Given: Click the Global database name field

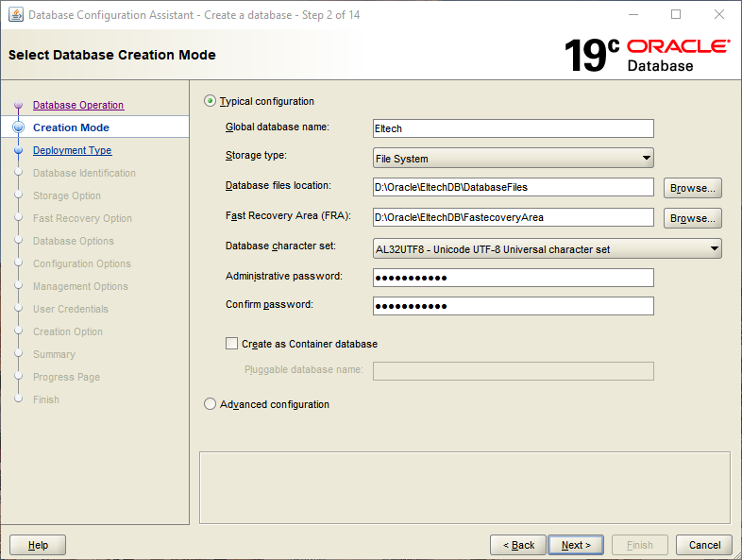Looking at the screenshot, I should [x=514, y=128].
